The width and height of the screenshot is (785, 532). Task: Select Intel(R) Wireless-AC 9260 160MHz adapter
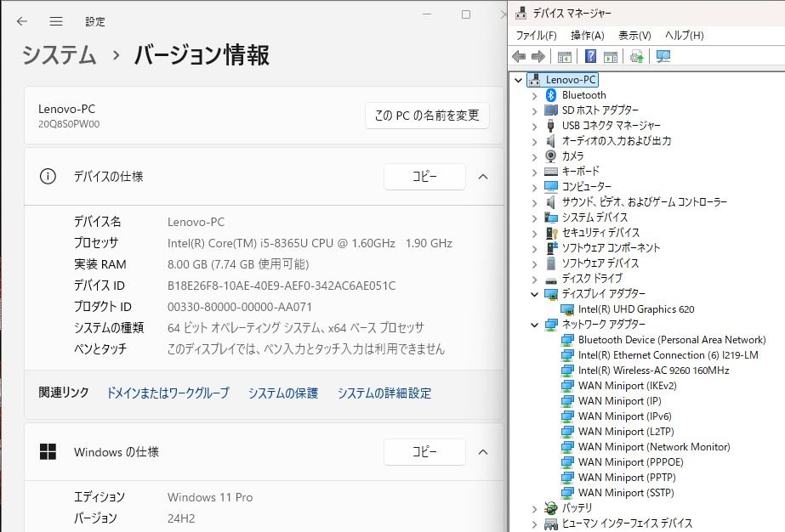tap(653, 371)
